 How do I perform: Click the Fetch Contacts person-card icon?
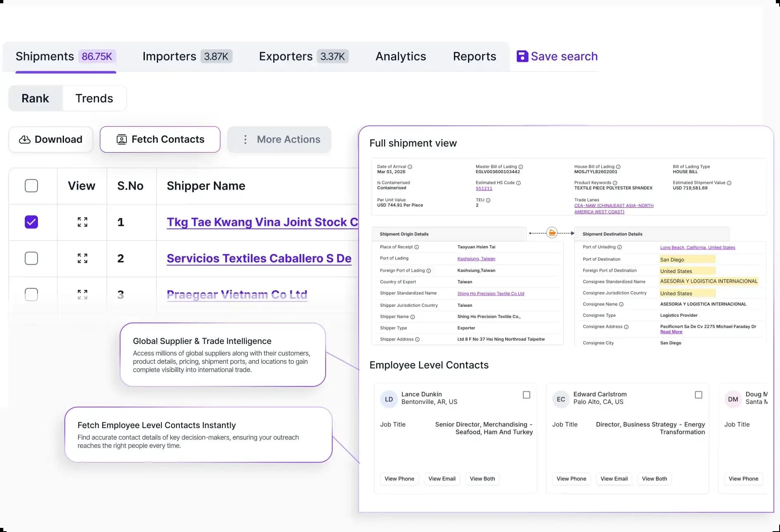[121, 139]
